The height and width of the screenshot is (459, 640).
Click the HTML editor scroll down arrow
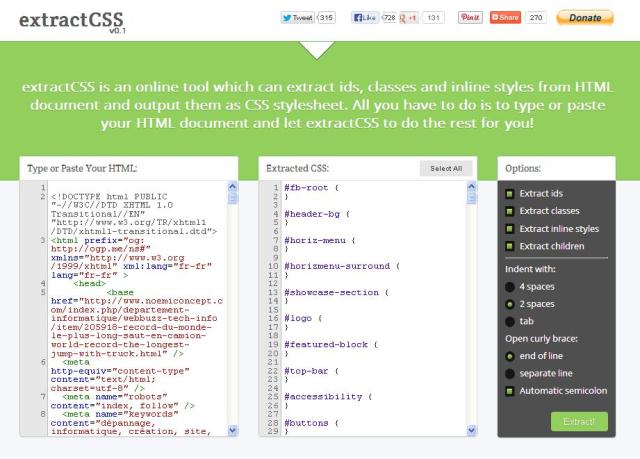(x=233, y=430)
